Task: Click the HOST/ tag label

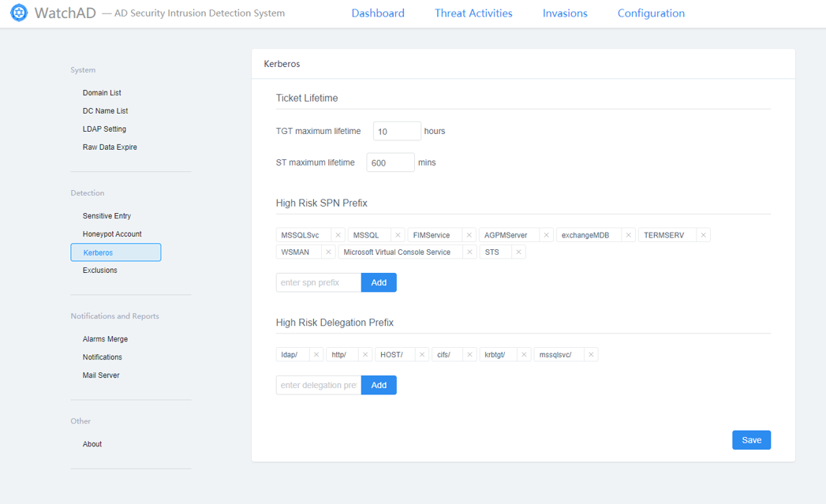Action: tap(391, 354)
